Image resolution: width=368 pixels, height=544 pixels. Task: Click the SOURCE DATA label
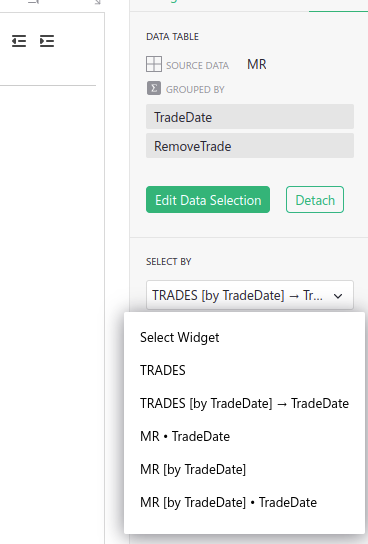197,66
